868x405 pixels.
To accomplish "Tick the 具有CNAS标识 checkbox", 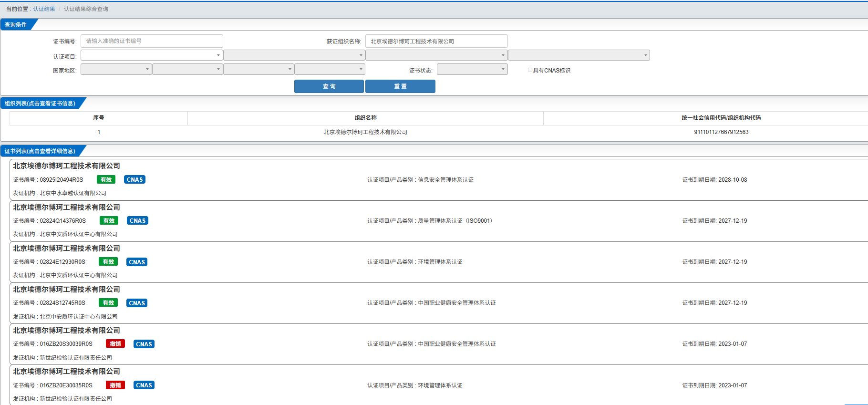I will click(530, 70).
